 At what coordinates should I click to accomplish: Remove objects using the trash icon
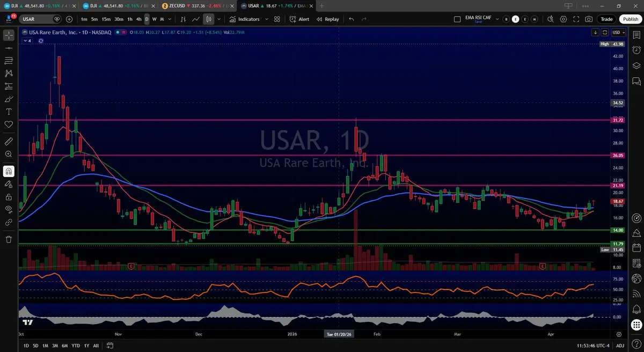[9, 239]
